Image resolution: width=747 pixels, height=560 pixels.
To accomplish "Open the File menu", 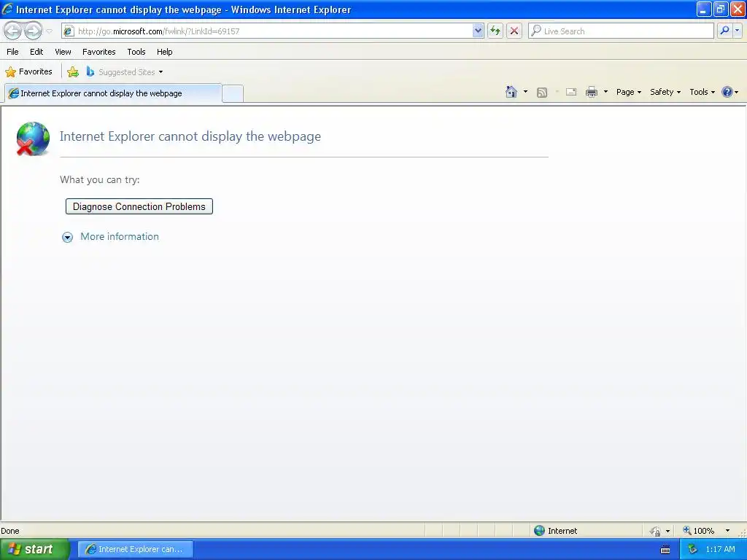I will (12, 52).
